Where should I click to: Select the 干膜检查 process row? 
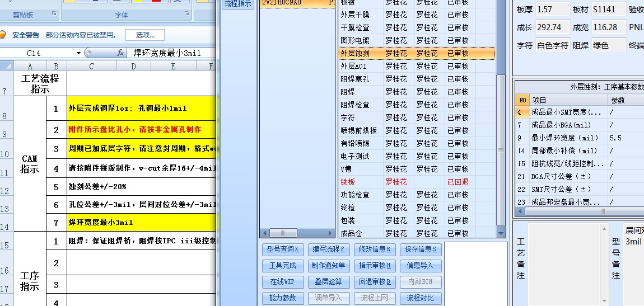[x=417, y=27]
